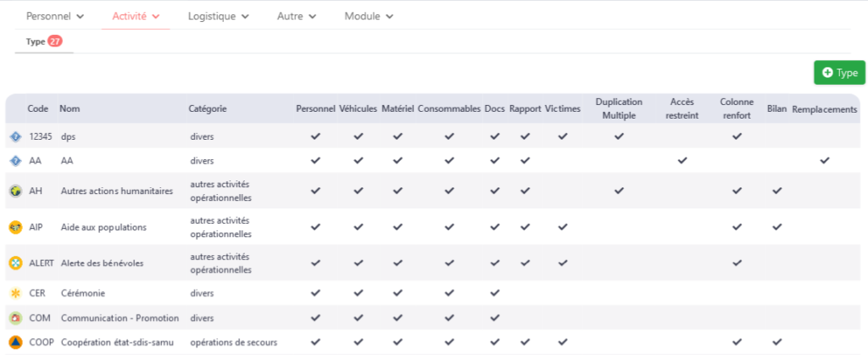Image resolution: width=868 pixels, height=355 pixels.
Task: Toggle Bilan checkmark for Aide aux populations
Action: pyautogui.click(x=777, y=227)
